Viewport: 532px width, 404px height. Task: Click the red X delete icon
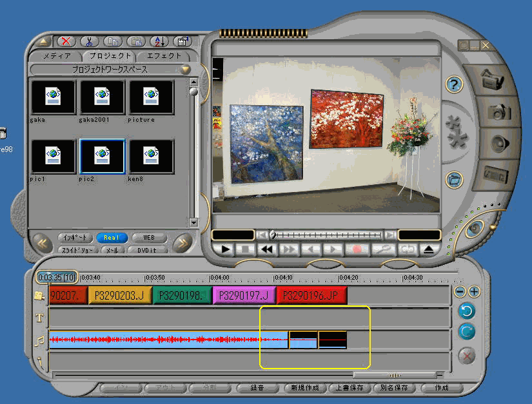pos(66,41)
